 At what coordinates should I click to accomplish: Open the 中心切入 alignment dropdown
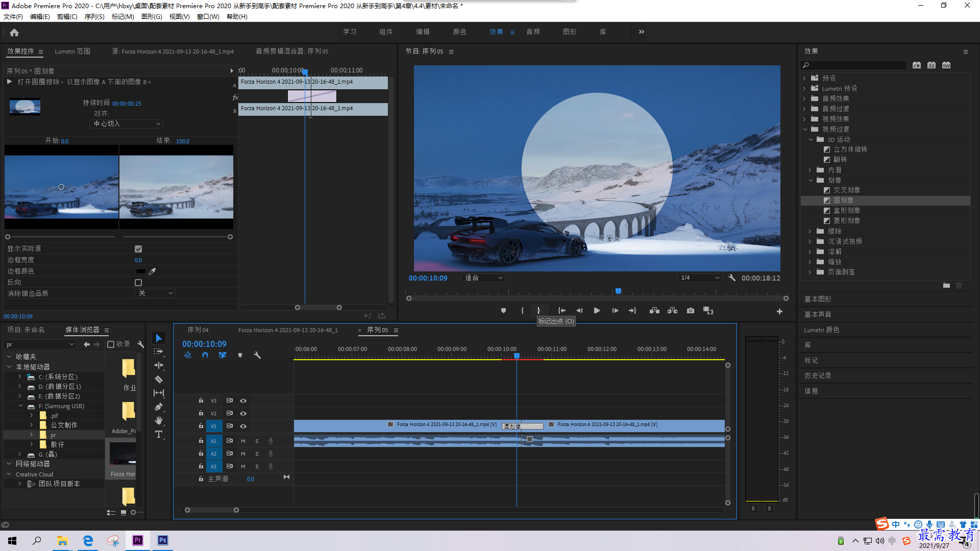[127, 123]
